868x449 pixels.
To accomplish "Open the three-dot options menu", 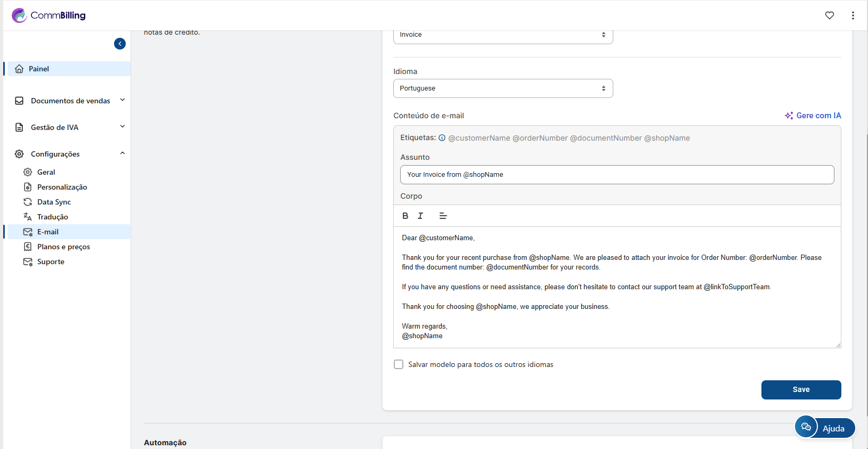I will tap(853, 15).
